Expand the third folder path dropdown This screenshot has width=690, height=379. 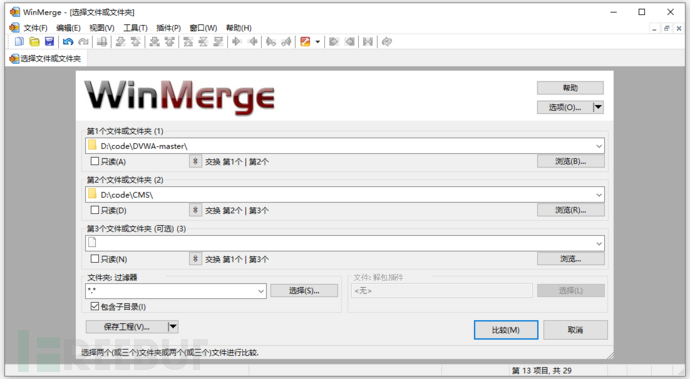pos(599,243)
